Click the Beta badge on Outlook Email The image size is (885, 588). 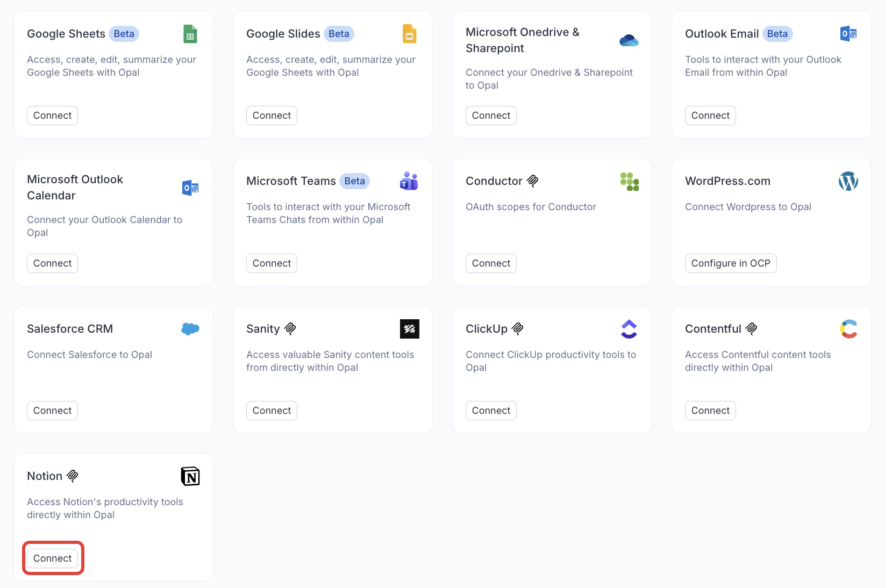(x=777, y=34)
